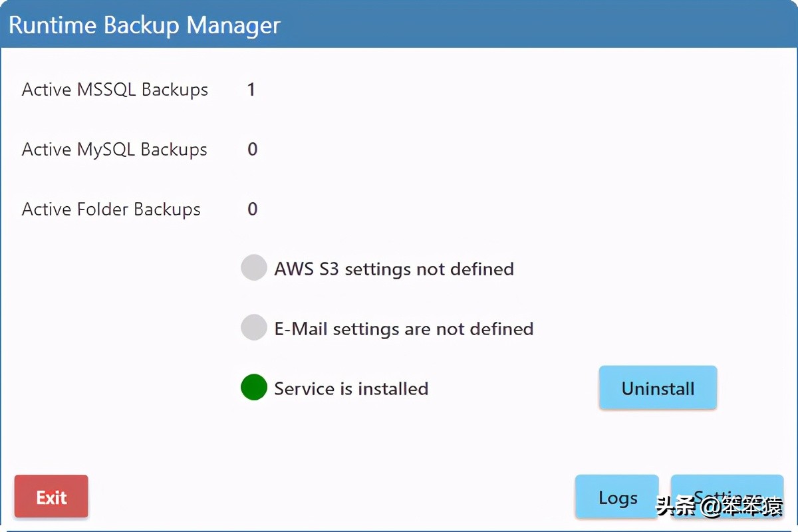798x532 pixels.
Task: Click the Active MSSQL Backups label
Action: tap(115, 89)
